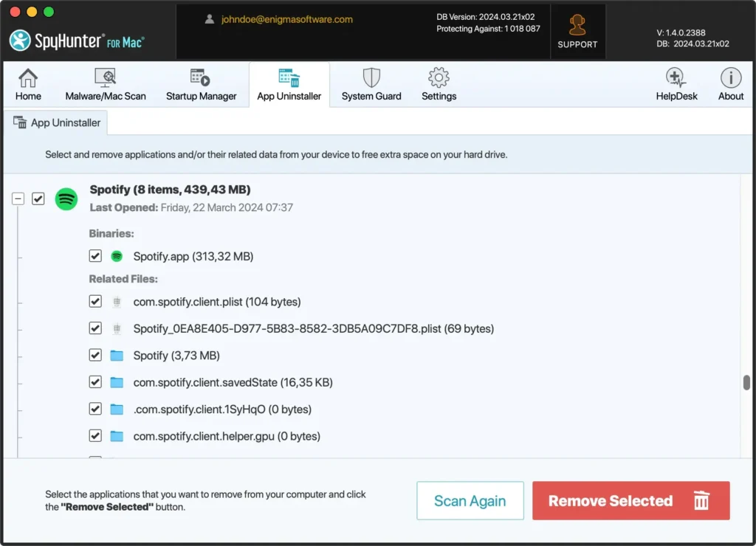The height and width of the screenshot is (546, 756).
Task: Click the johndoe@enigmasoftware.com account email
Action: click(x=286, y=20)
